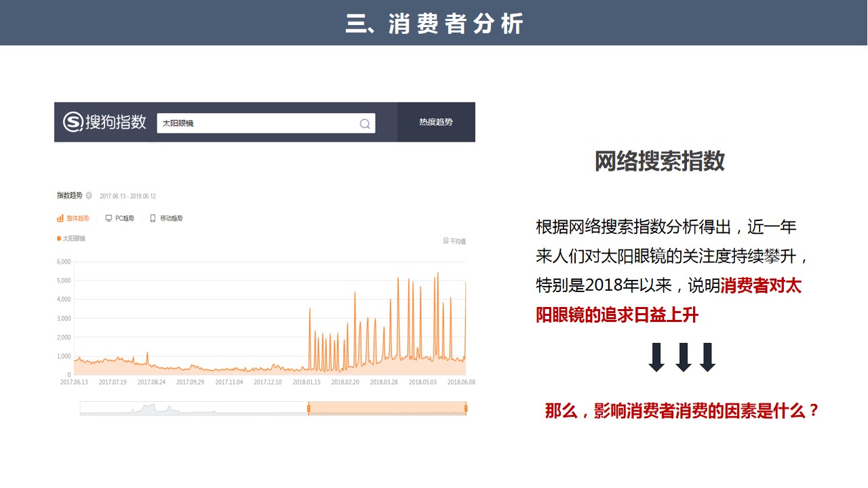Click the gray unselected timeline overview

194,408
